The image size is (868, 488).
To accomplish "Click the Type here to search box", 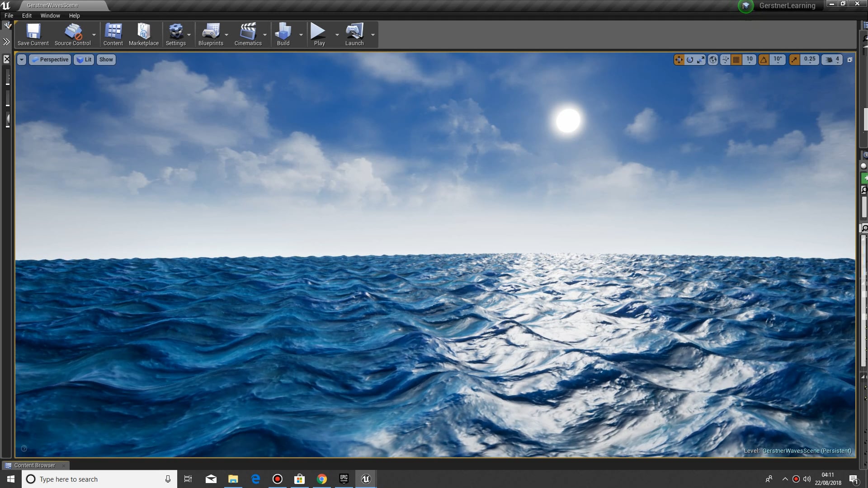I will pos(99,479).
